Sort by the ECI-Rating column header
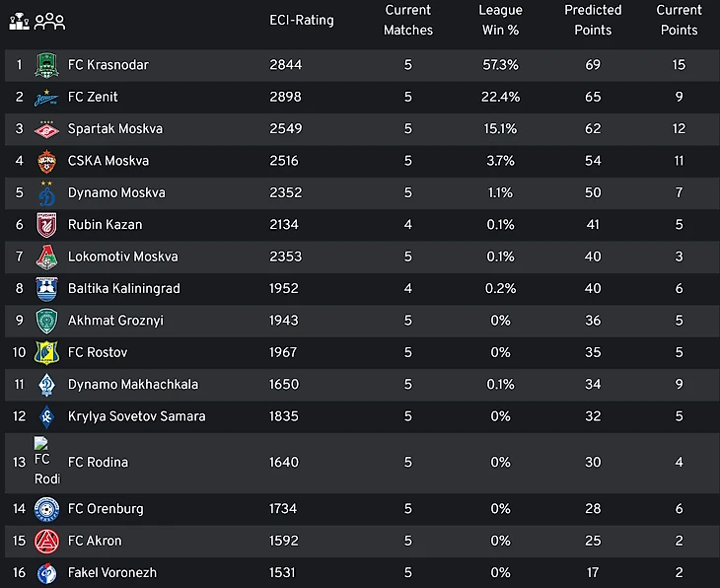 pos(302,20)
